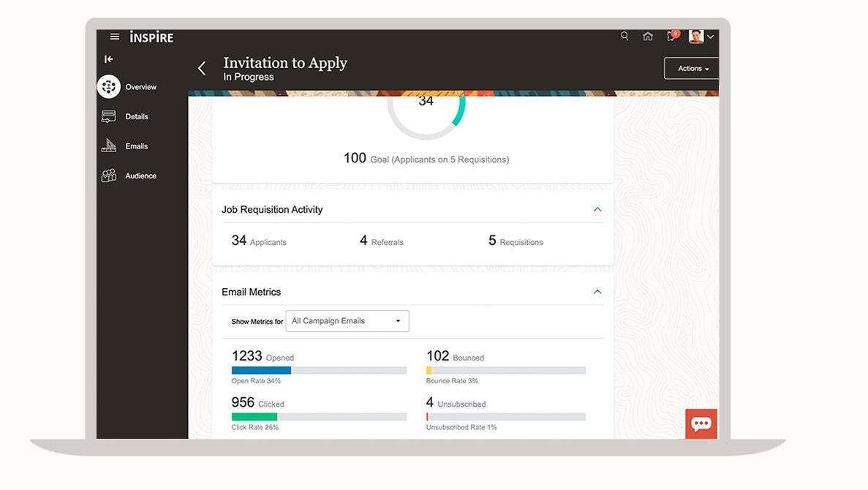Click the user profile avatar
The image size is (868, 490).
(x=696, y=37)
